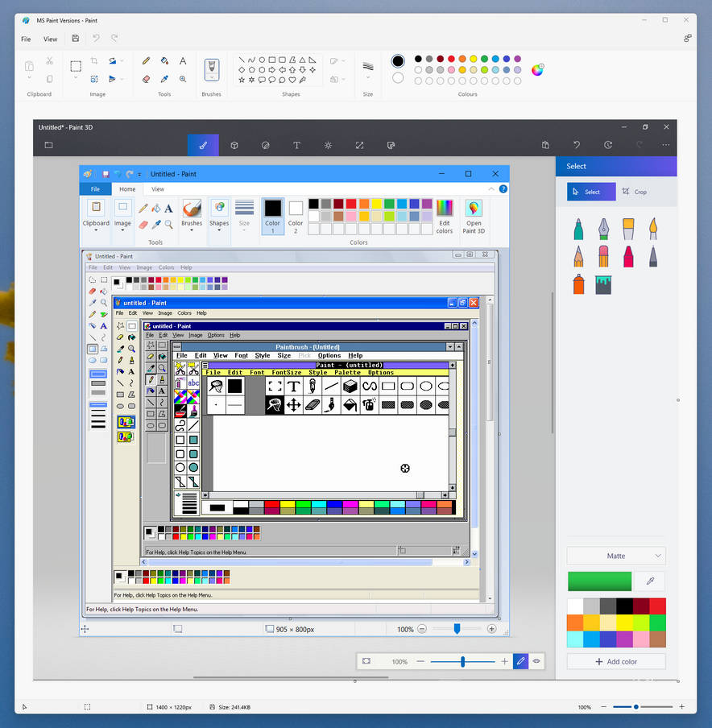712x728 pixels.
Task: Click zoom in plus in bottom status bar
Action: click(682, 706)
